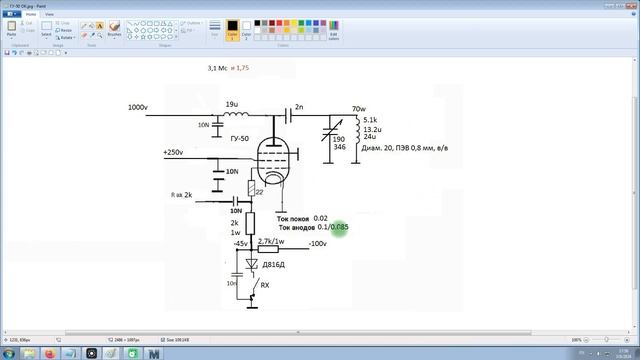Click the Resize button

point(64,30)
